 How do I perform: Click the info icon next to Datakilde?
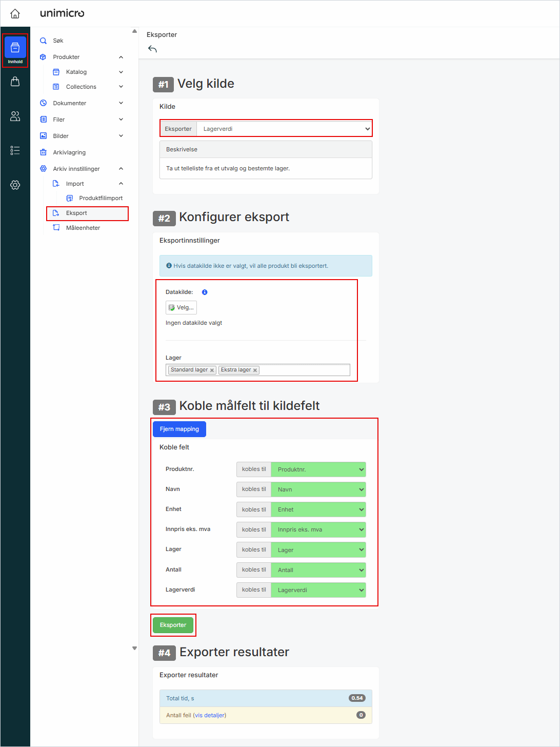pyautogui.click(x=205, y=292)
